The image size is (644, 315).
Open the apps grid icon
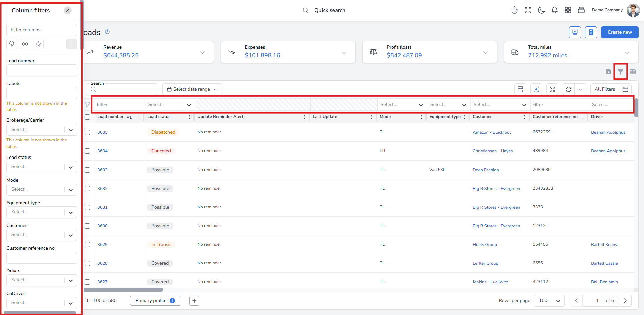pyautogui.click(x=568, y=10)
